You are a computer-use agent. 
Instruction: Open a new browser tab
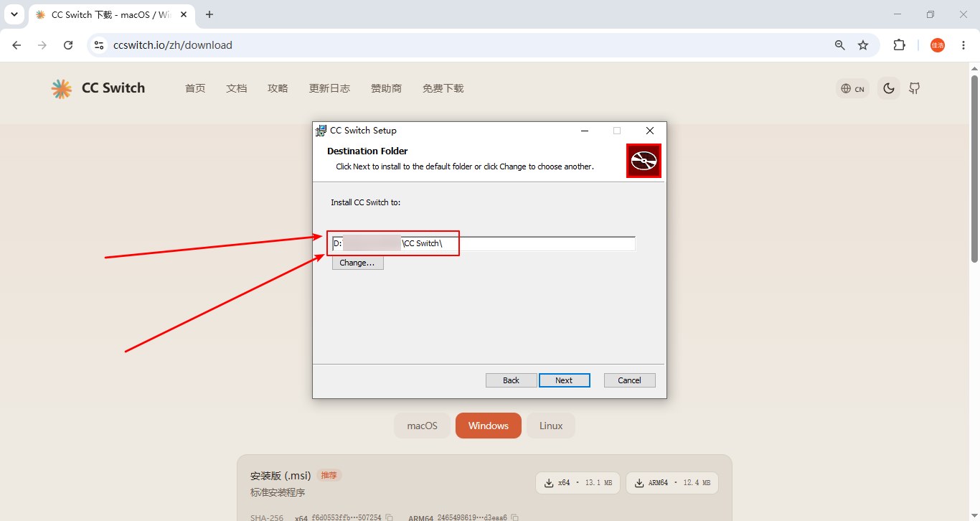point(209,14)
